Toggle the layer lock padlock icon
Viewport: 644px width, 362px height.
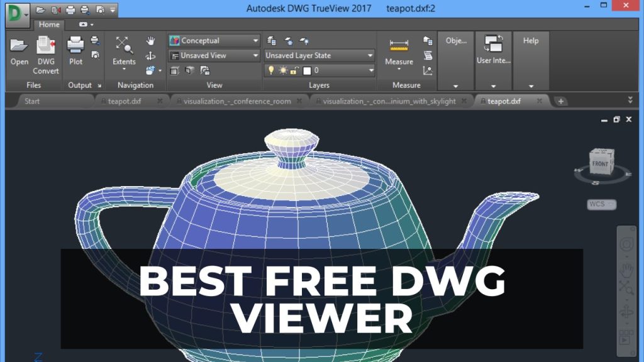[294, 70]
